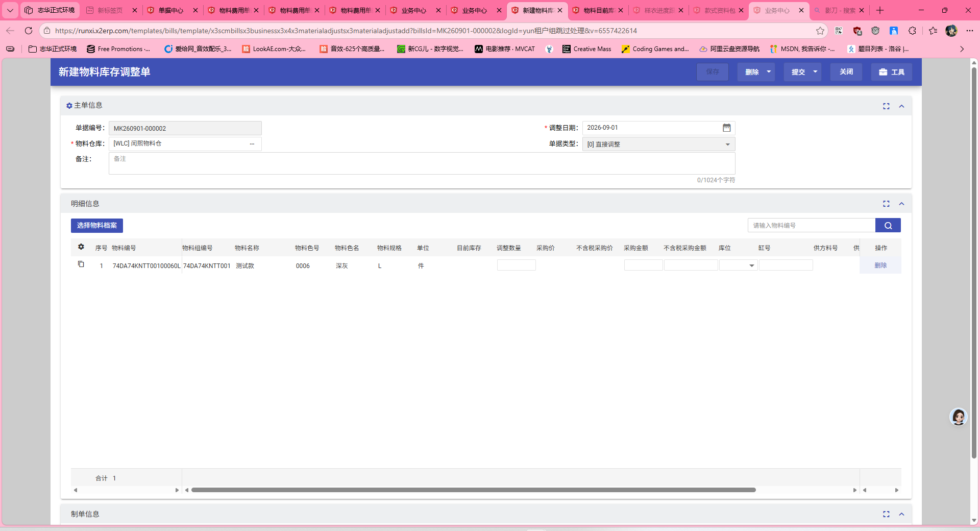Open the 单据类型 dropdown
This screenshot has height=531, width=980.
point(658,144)
